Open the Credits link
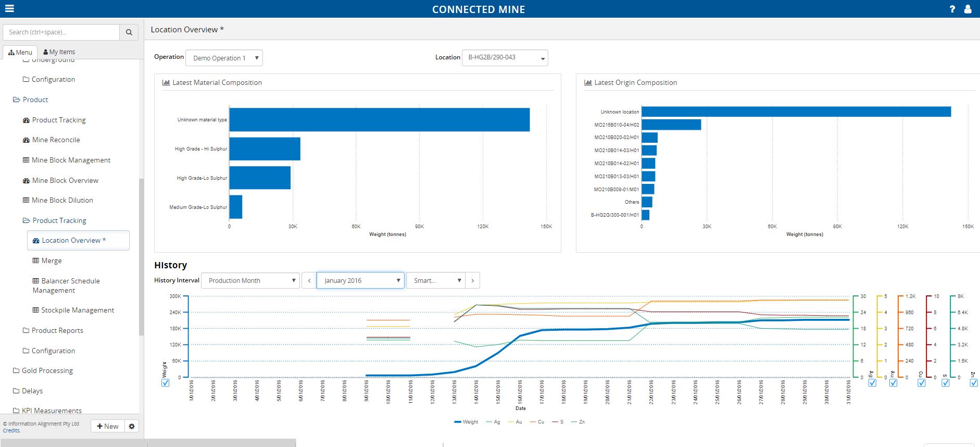The width and height of the screenshot is (980, 447). coord(11,430)
